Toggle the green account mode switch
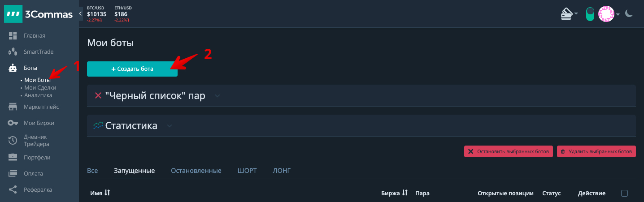644x202 pixels. [590, 14]
